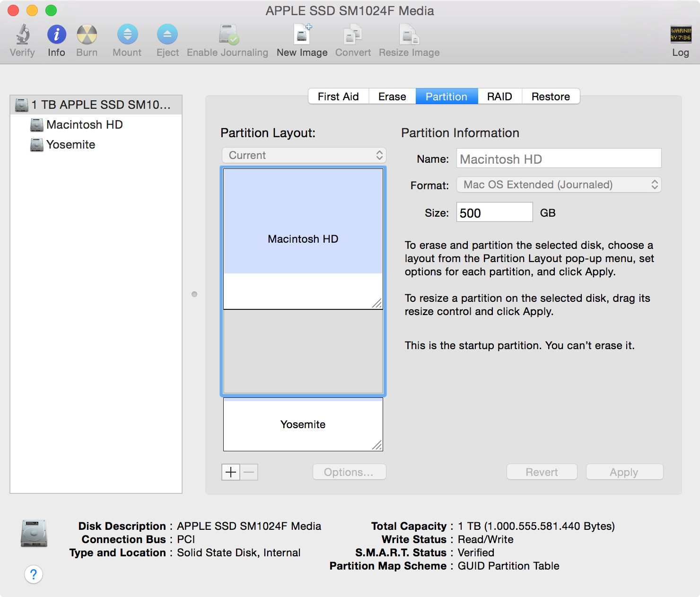Select the gray free space partition block

coord(303,351)
